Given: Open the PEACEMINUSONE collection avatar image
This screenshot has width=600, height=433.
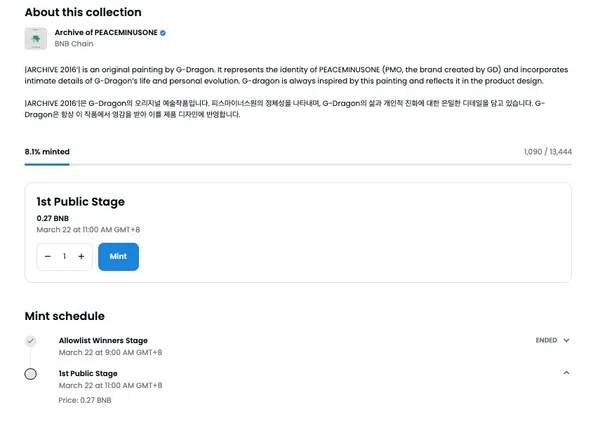Looking at the screenshot, I should (x=36, y=39).
